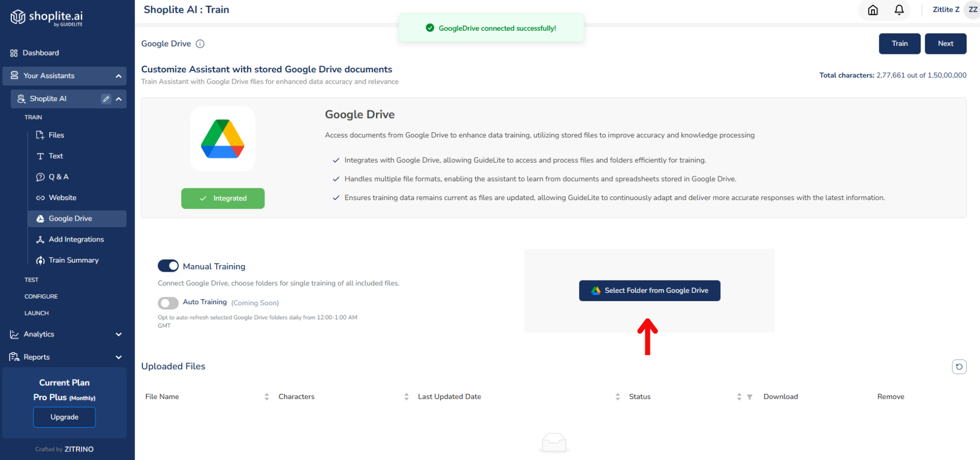Click the Dashboard grid icon
This screenshot has height=460, width=980.
14,53
